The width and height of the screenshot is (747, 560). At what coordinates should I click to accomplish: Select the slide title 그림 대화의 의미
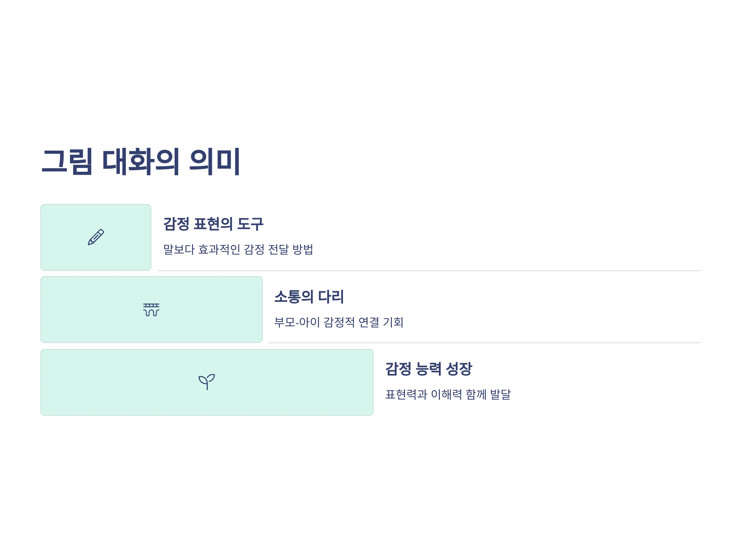(x=141, y=161)
